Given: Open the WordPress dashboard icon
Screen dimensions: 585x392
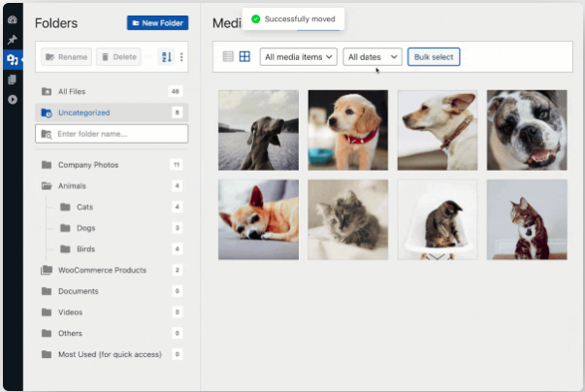Looking at the screenshot, I should [13, 19].
